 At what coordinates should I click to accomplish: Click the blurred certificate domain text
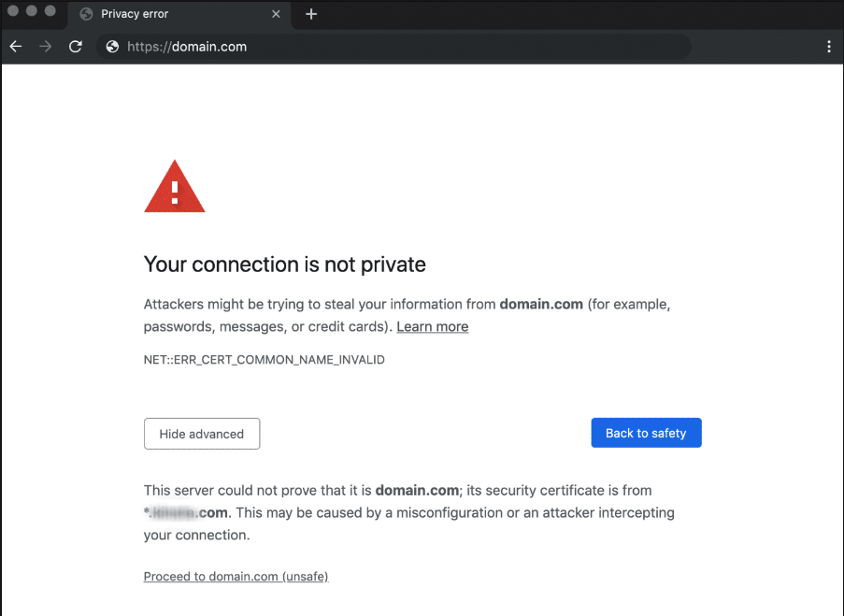tap(186, 512)
